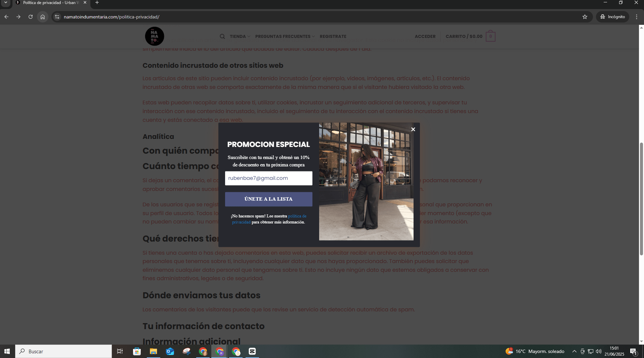644x358 pixels.
Task: Click the ACCEDER link
Action: pyautogui.click(x=425, y=36)
